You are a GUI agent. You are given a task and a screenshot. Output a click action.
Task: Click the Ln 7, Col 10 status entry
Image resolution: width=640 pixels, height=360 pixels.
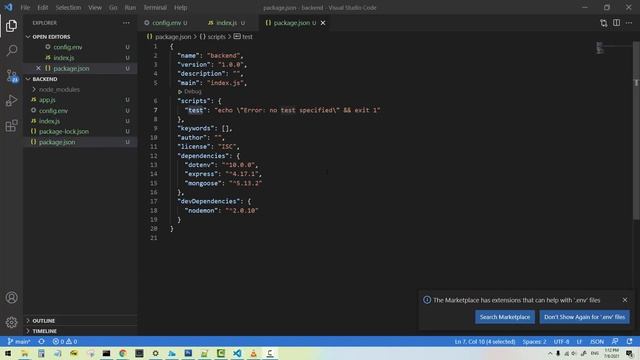click(x=485, y=341)
